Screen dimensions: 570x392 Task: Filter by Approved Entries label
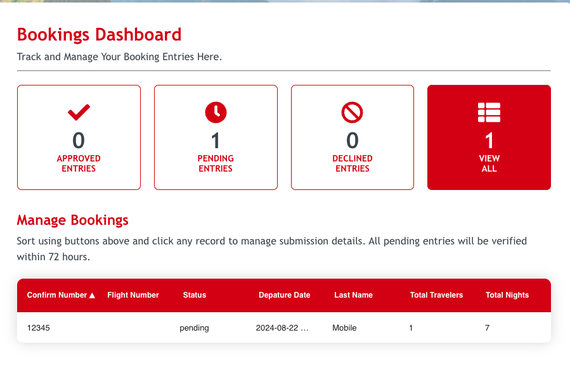tap(79, 163)
